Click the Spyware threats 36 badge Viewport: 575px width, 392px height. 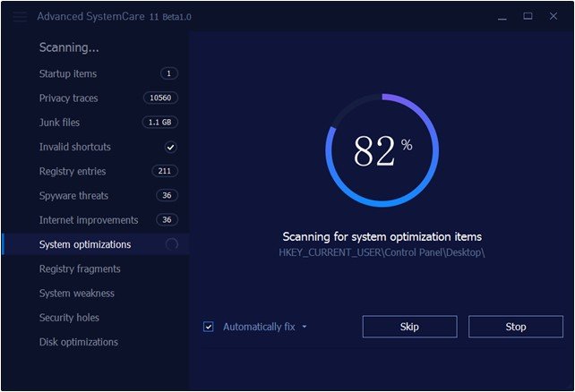pos(167,196)
